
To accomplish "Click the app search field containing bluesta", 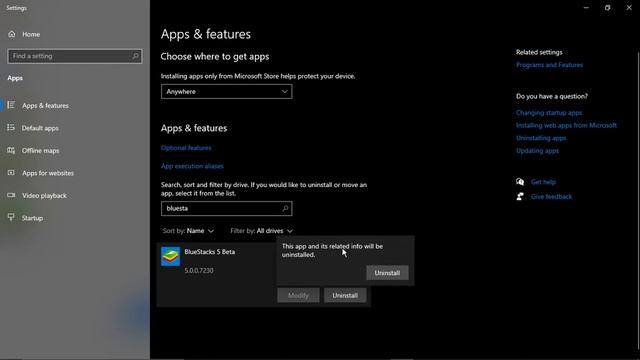I will [x=227, y=208].
